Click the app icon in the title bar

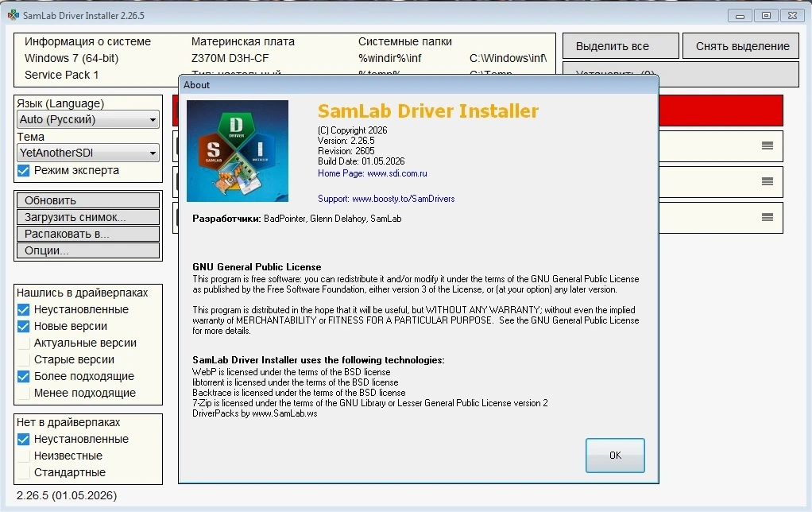coord(14,15)
